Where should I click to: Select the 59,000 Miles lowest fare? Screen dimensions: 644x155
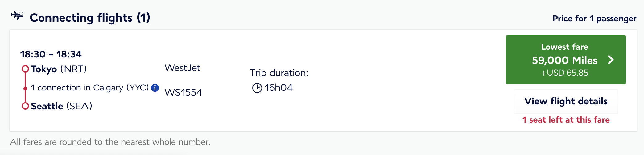click(564, 60)
